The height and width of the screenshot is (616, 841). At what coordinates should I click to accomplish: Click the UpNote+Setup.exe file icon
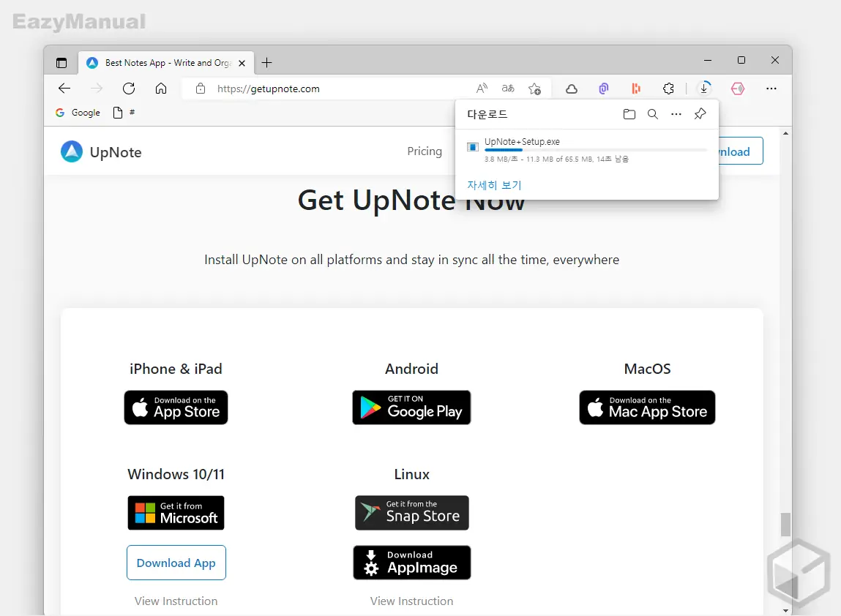click(x=473, y=147)
